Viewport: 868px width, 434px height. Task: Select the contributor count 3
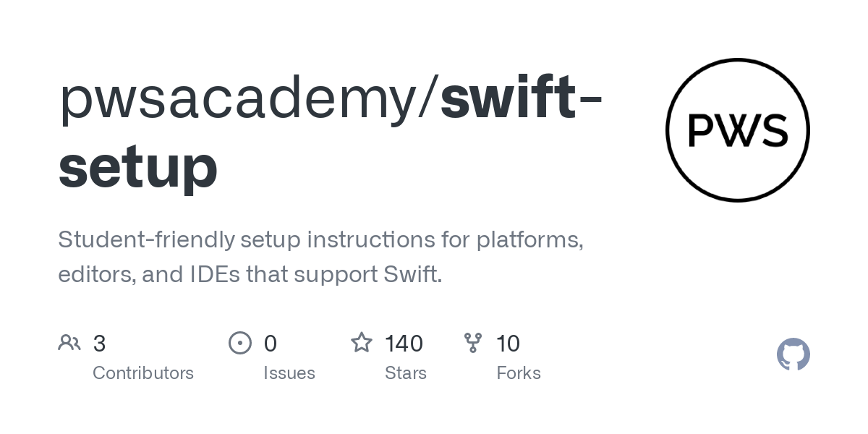point(100,344)
